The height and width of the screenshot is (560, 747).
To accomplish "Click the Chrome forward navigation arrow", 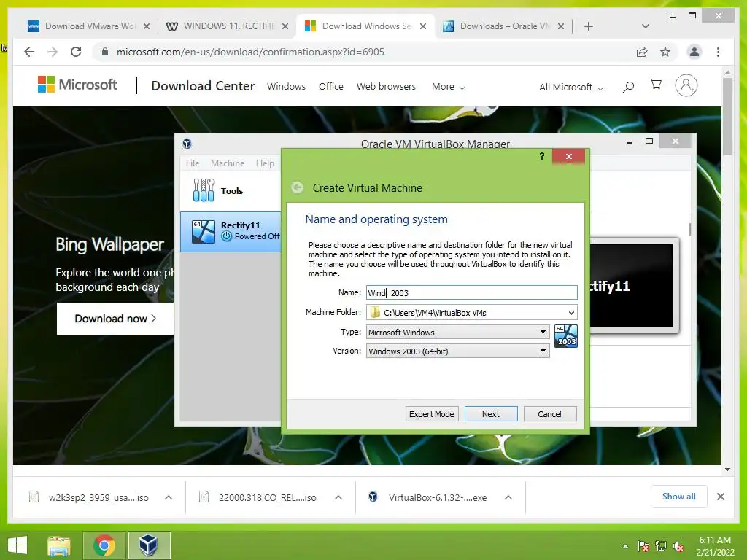I will pos(53,52).
